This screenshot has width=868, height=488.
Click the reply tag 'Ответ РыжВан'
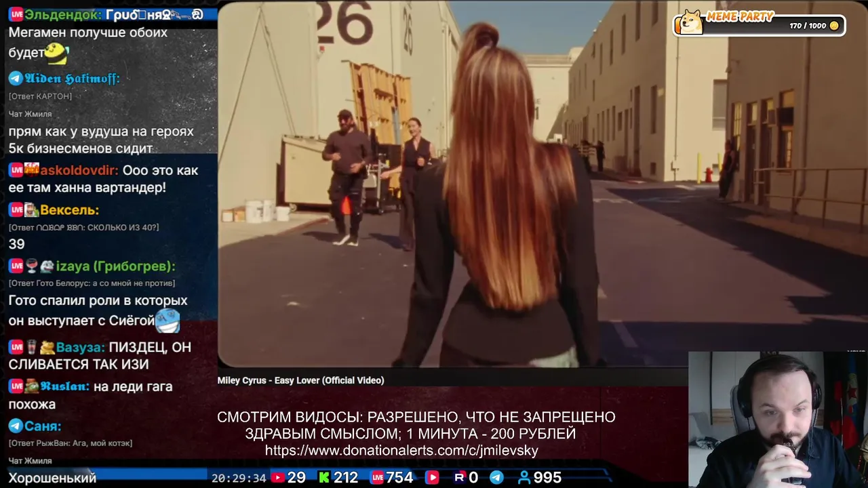[71, 443]
